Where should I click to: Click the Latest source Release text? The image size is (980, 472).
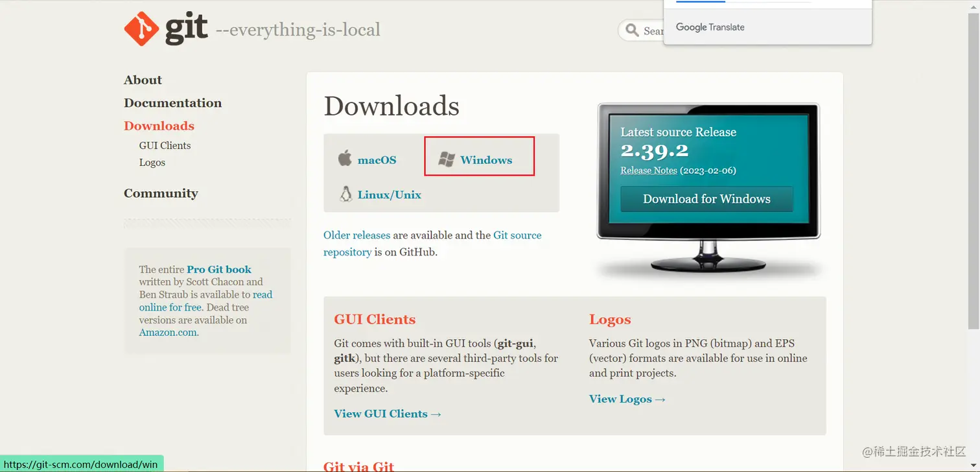679,132
